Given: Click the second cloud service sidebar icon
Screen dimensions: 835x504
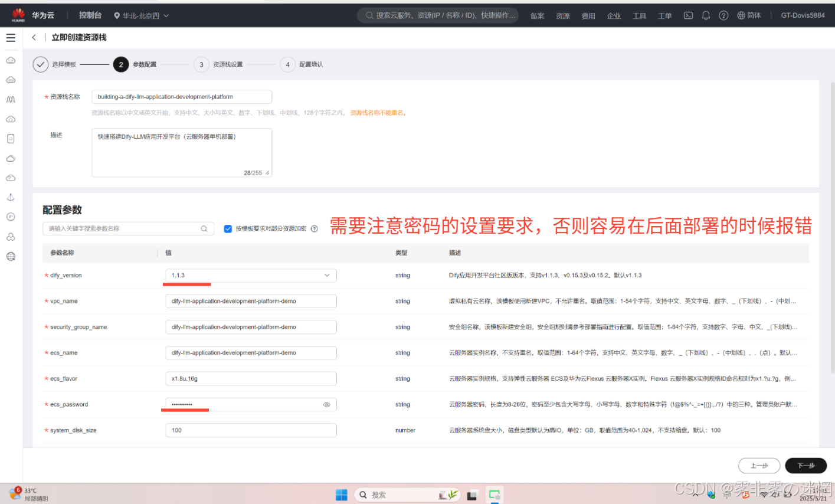Looking at the screenshot, I should point(11,80).
